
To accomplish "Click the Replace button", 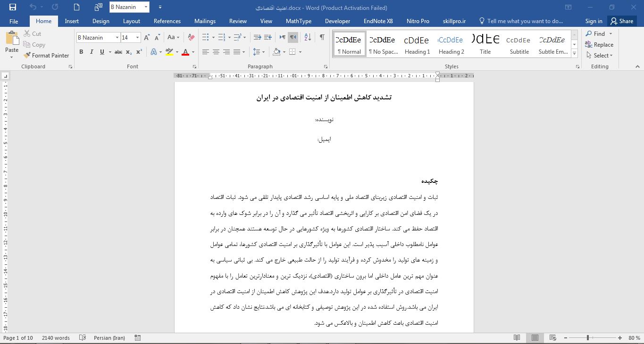I will click(600, 45).
